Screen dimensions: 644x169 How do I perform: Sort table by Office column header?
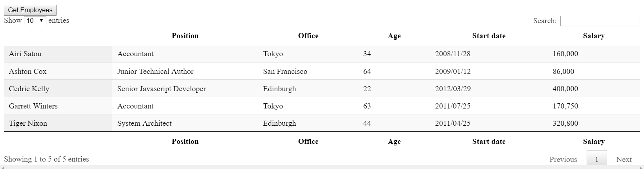click(308, 36)
